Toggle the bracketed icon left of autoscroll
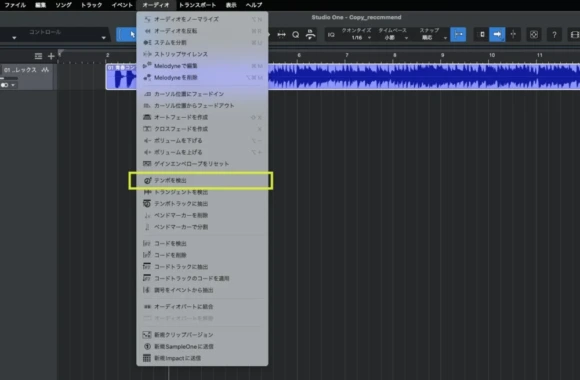Viewport: 580px width, 380px height. pos(482,34)
